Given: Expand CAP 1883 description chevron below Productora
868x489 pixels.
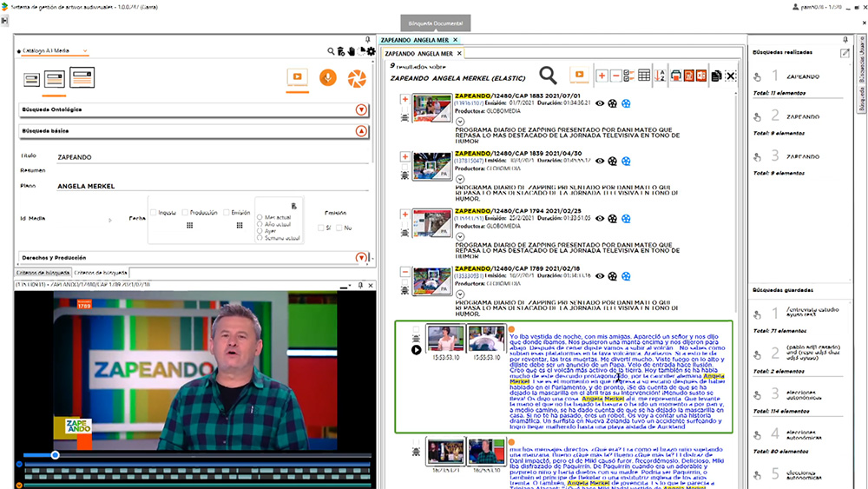Looking at the screenshot, I should pos(460,122).
